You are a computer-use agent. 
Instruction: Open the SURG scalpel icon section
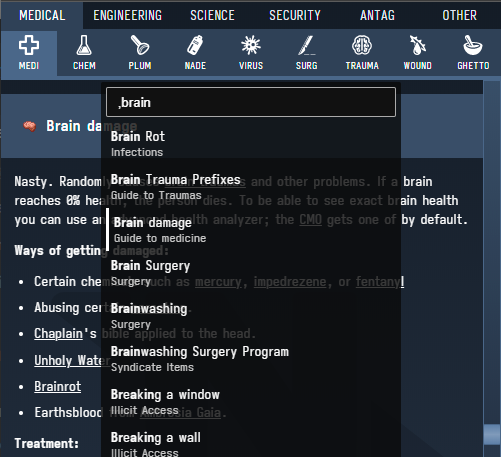point(307,53)
